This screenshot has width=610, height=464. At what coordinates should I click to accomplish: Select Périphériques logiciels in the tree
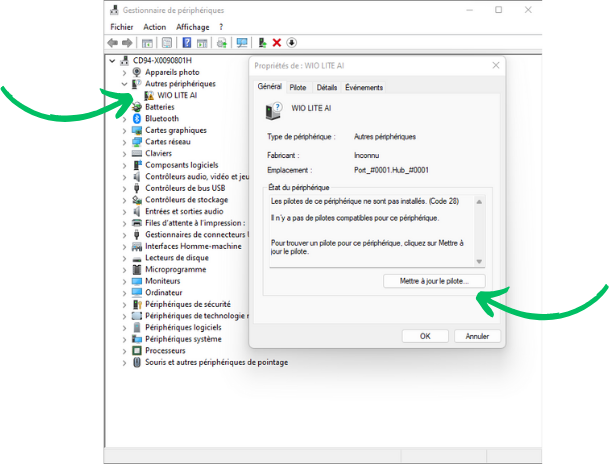(183, 327)
